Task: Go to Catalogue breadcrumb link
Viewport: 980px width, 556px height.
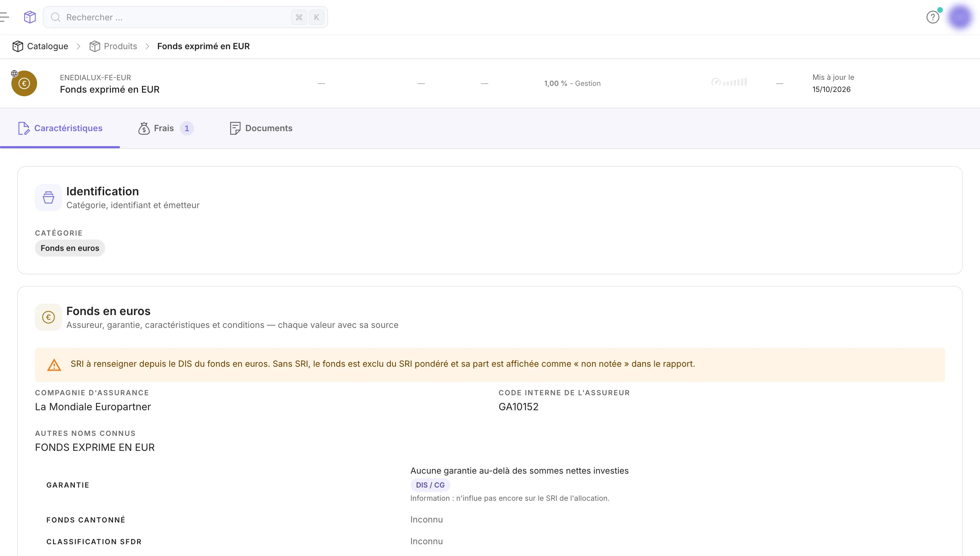Action: pos(47,46)
